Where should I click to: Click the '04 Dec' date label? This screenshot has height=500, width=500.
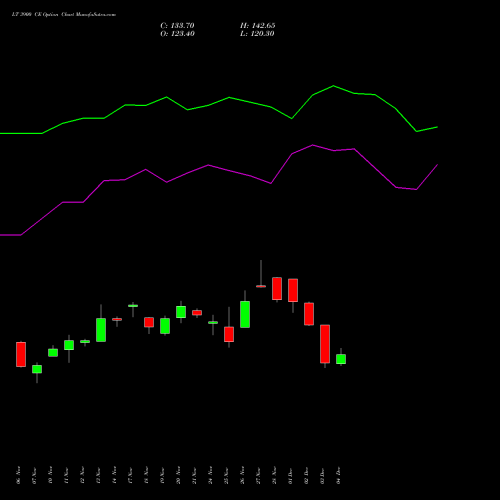(338, 475)
